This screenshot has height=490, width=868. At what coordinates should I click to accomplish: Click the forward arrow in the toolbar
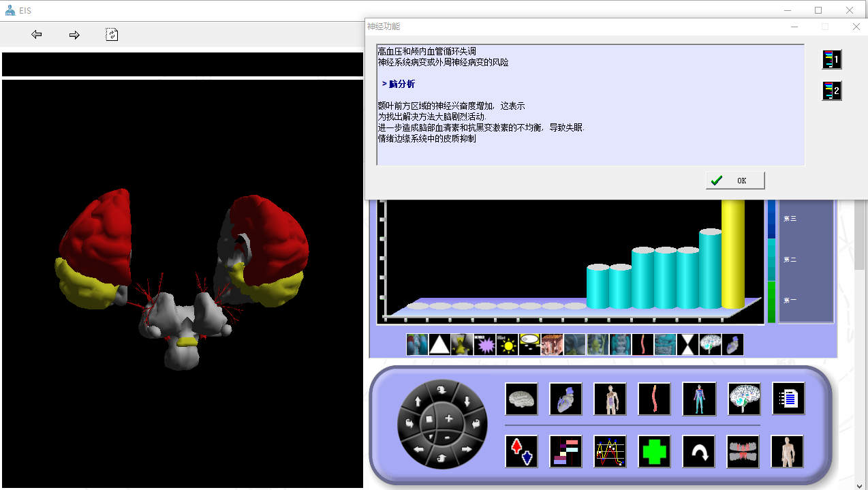(74, 35)
